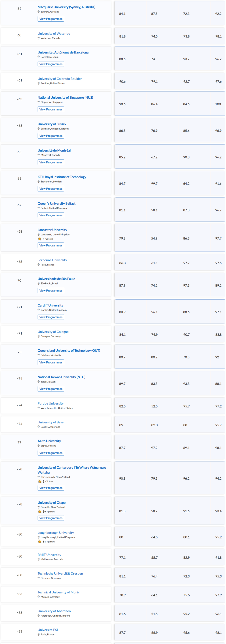
Task: Click the location pin beside Stockholm, Sweden
Action: (39, 182)
